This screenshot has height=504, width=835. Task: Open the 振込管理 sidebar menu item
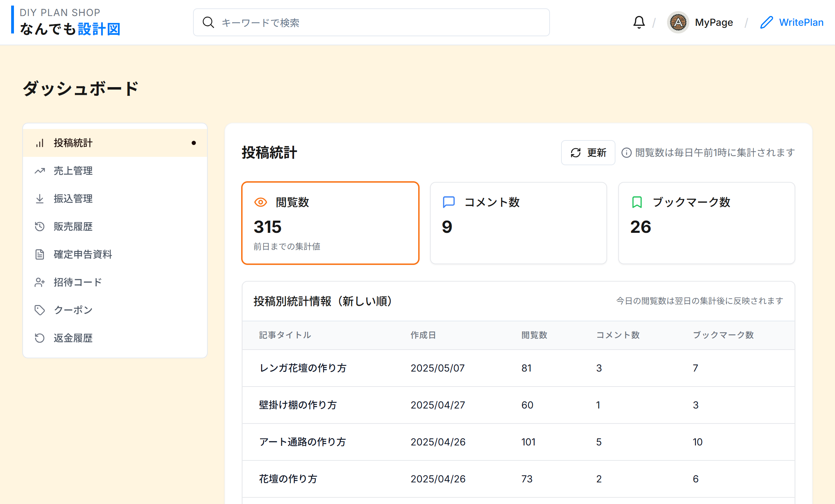coord(115,199)
